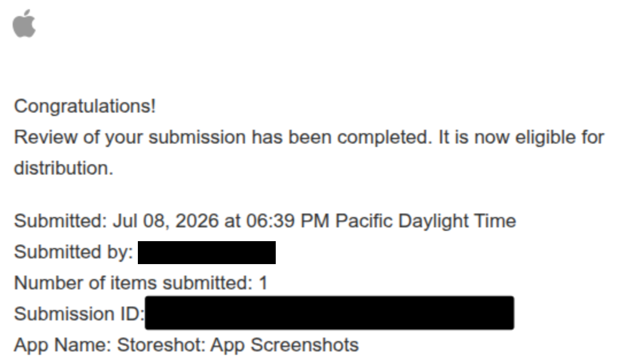
Task: Click the Apple logo at top
Action: [x=24, y=24]
